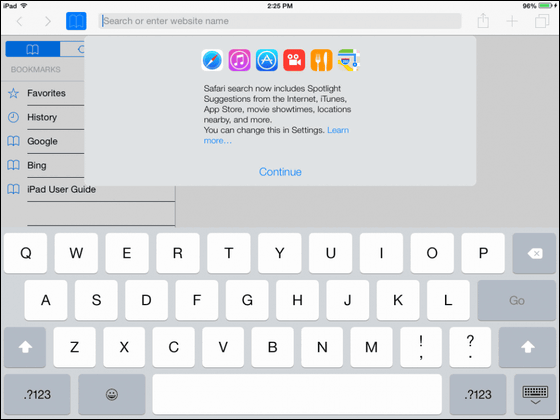The height and width of the screenshot is (420, 560).
Task: Tap the left .?123 numbers key
Action: [x=37, y=394]
